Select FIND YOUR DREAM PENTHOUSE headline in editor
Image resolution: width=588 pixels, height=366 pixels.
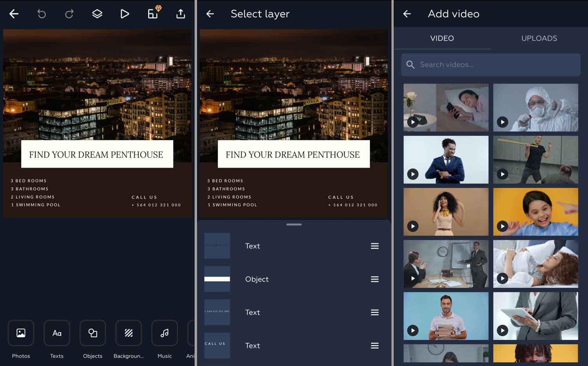click(96, 155)
